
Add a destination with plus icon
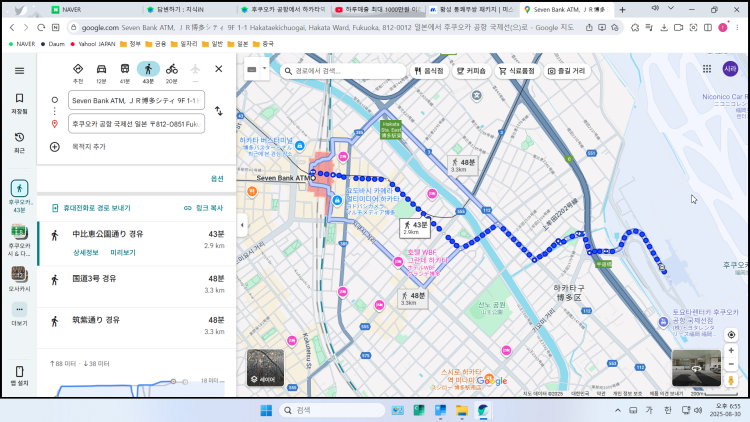pos(55,146)
